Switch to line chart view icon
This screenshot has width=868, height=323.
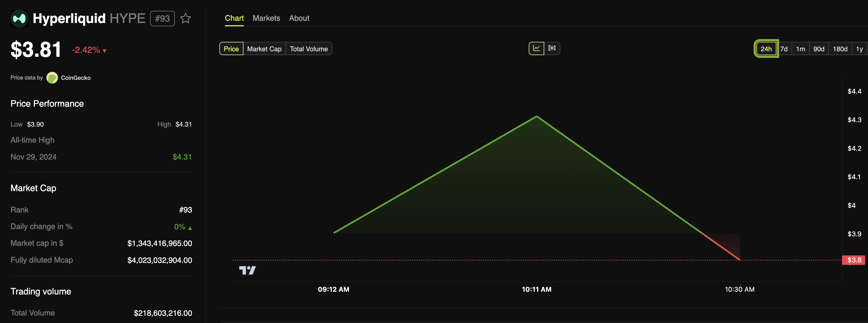click(x=536, y=48)
